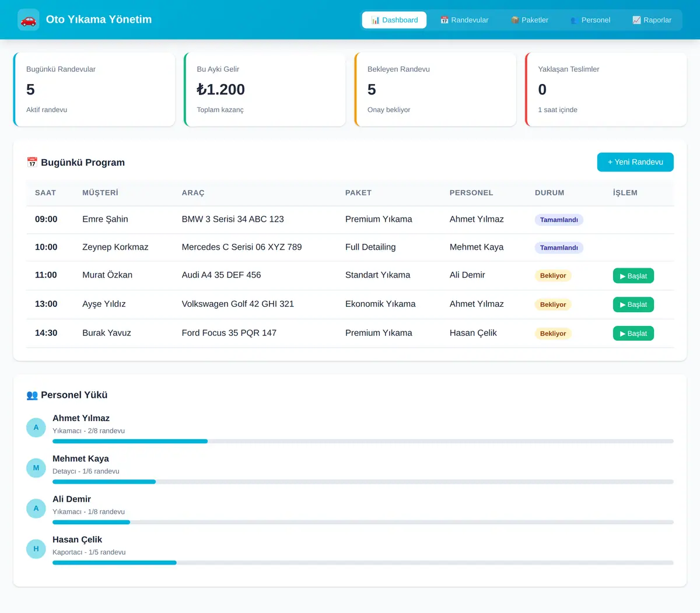Click vehicle Mercedes C Serisi 06 XYZ 789

[242, 247]
